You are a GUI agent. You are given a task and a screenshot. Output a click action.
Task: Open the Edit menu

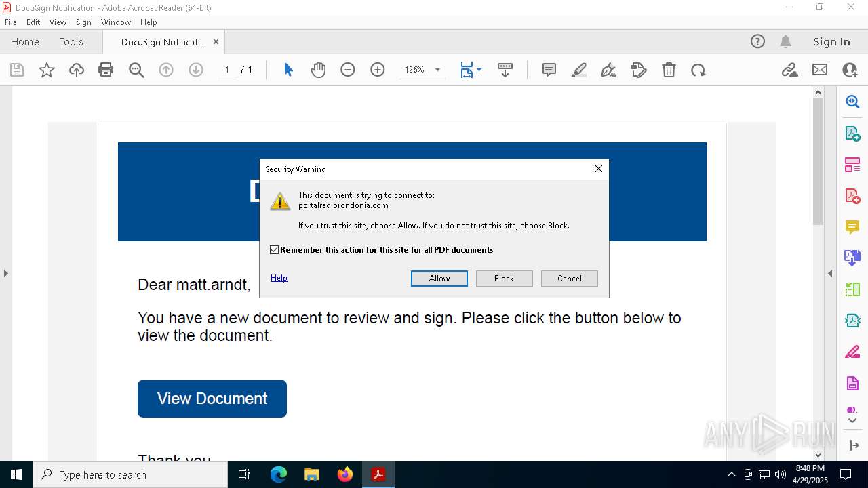33,22
